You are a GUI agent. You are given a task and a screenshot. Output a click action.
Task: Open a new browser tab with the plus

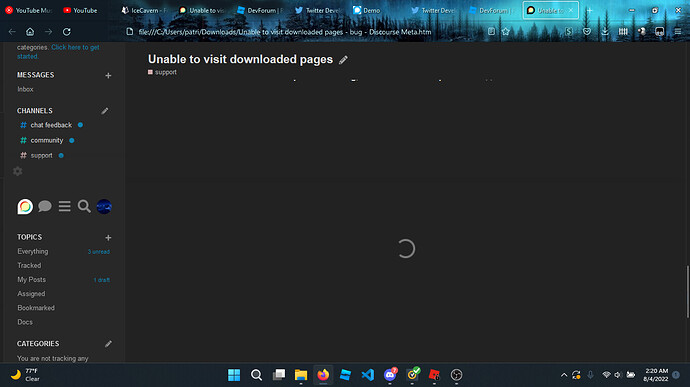(x=590, y=10)
